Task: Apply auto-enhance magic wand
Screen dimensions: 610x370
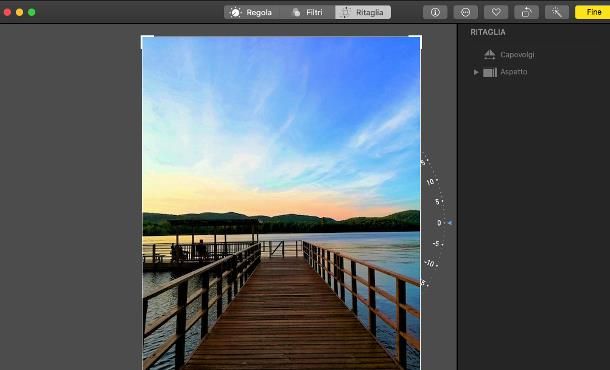Action: point(557,12)
